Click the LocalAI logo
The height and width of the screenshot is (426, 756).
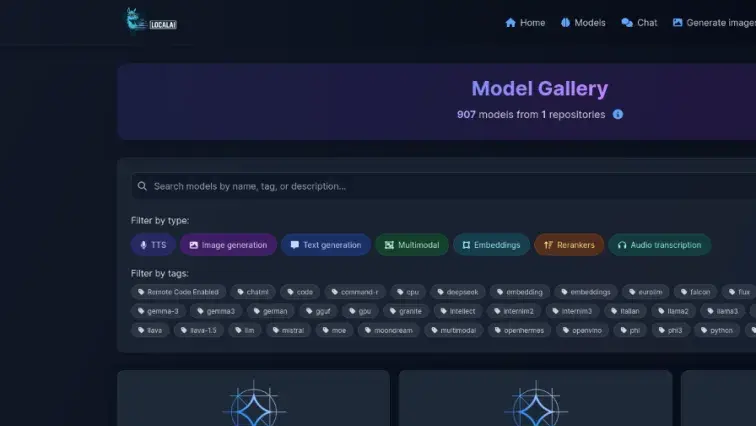point(150,21)
